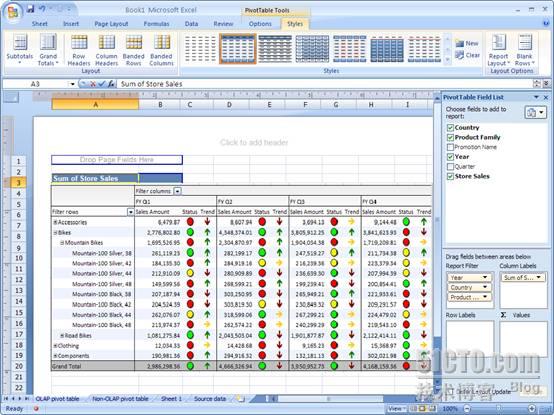554x415 pixels.
Task: Uncheck the Store Sales field checkbox
Action: point(450,176)
